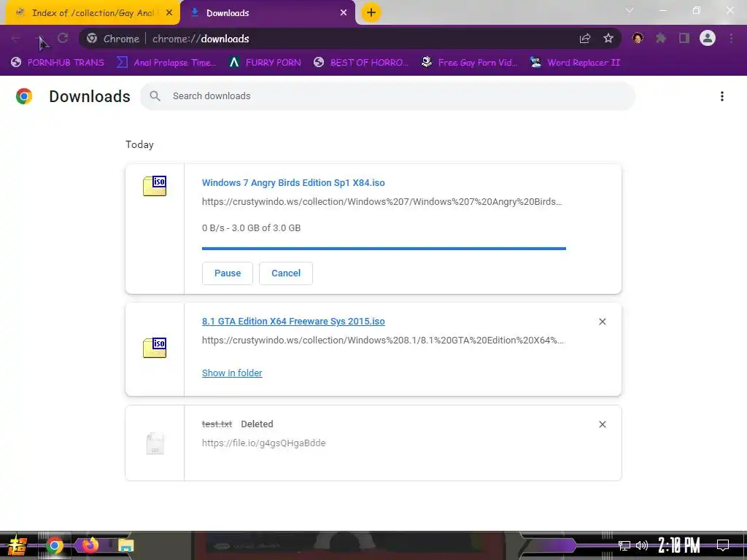Select the Downloads tab

(x=268, y=13)
